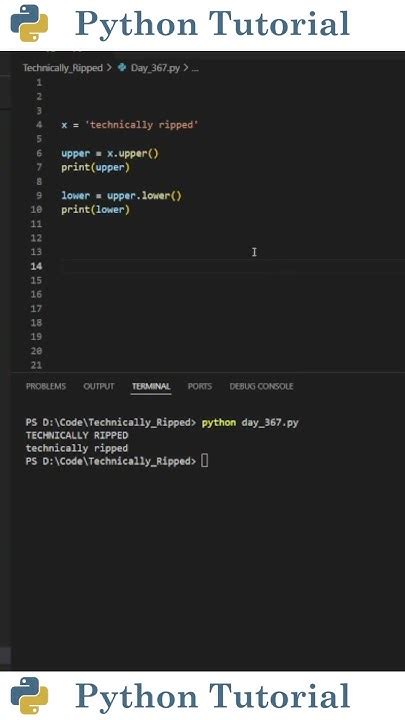This screenshot has width=405, height=720.
Task: Click print(upper) on line 7
Action: coord(96,168)
